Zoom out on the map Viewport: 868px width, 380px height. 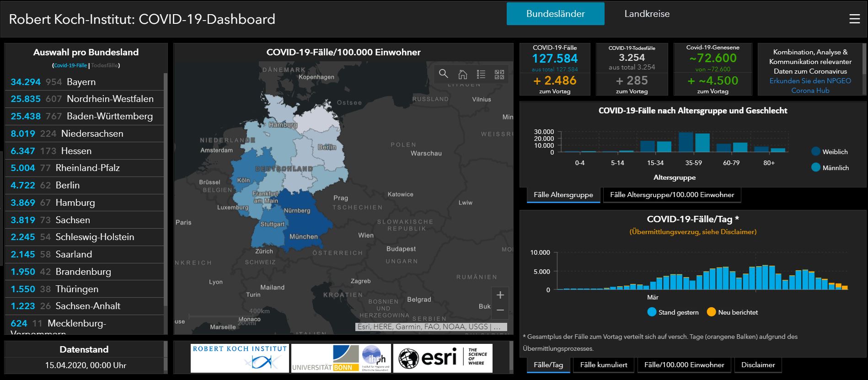point(500,310)
